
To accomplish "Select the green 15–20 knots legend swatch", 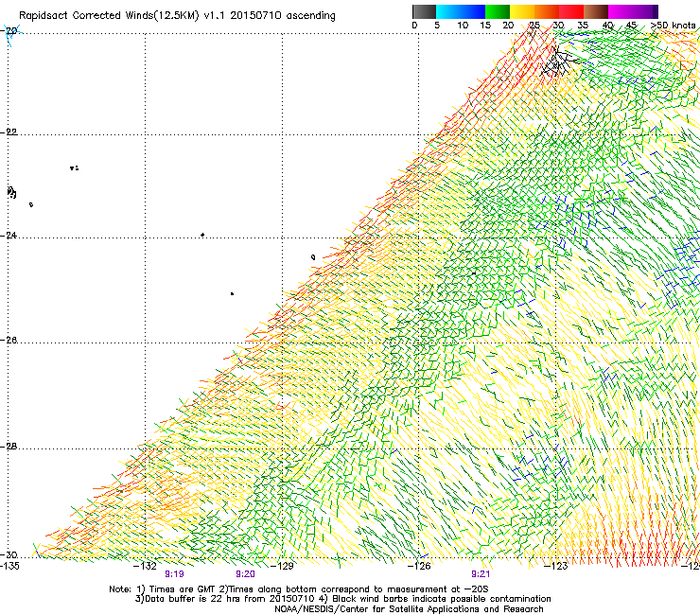I will (498, 11).
